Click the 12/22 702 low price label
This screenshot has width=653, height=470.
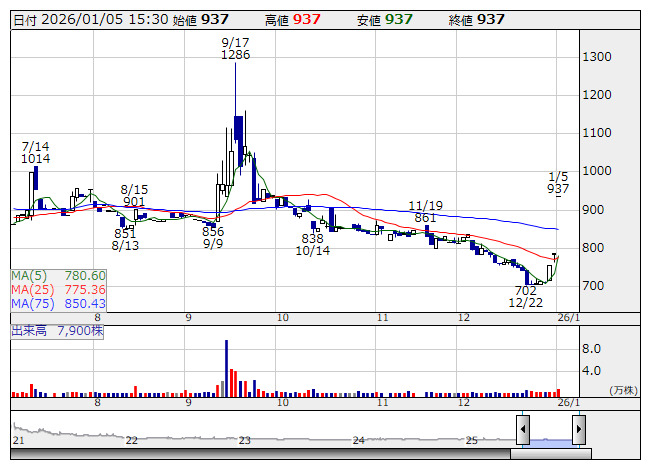[x=525, y=296]
